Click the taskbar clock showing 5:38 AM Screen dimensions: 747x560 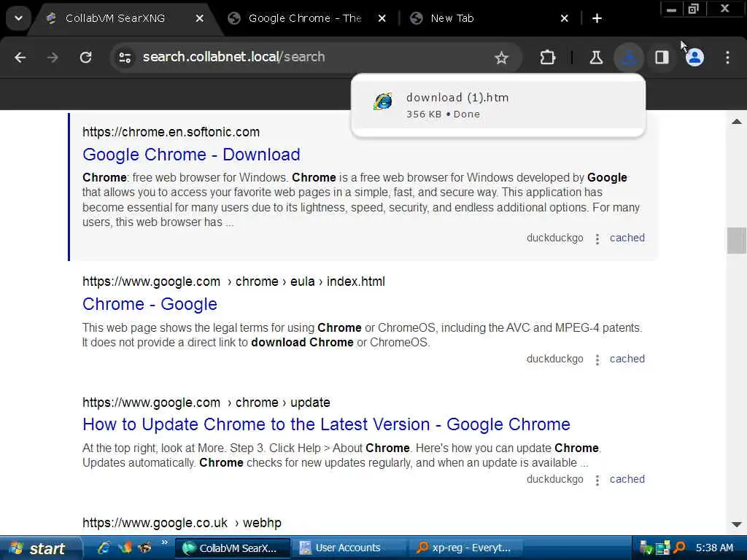tap(714, 548)
